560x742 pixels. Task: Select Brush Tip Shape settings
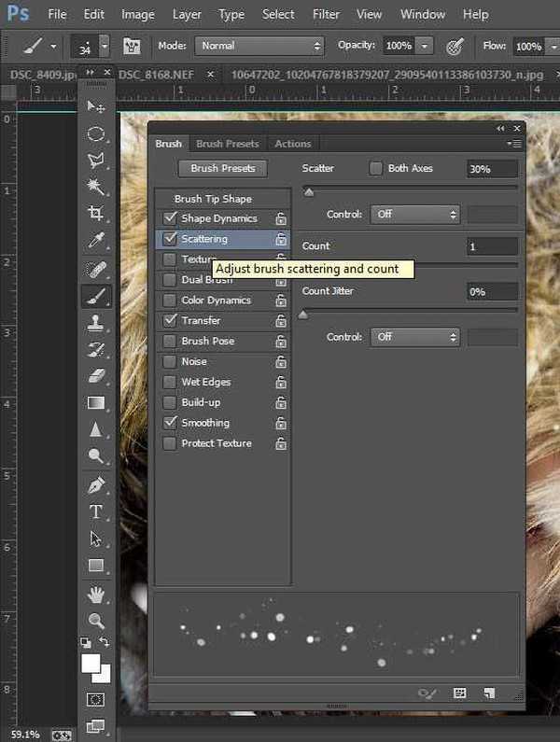(x=213, y=199)
